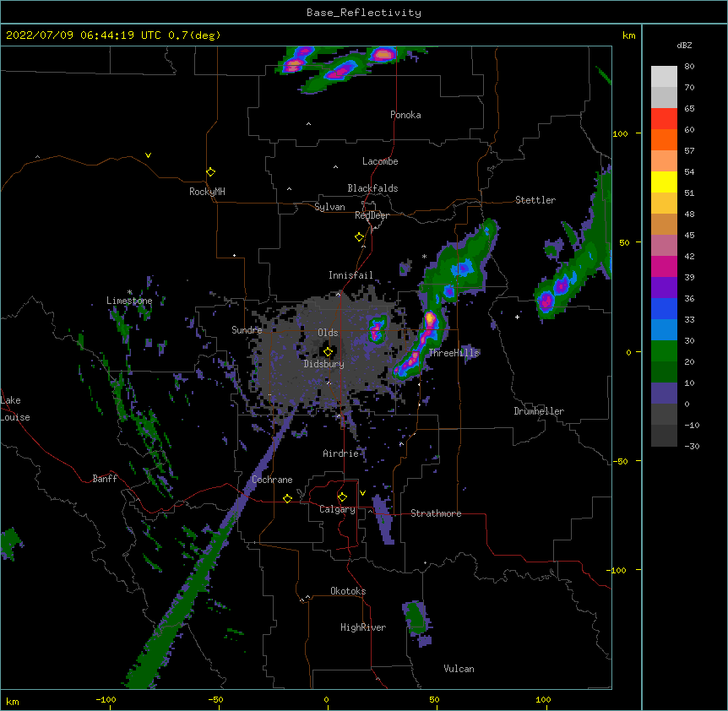The width and height of the screenshot is (728, 711).
Task: Select the blue 33-36 dBZ legend swatch
Action: click(664, 308)
